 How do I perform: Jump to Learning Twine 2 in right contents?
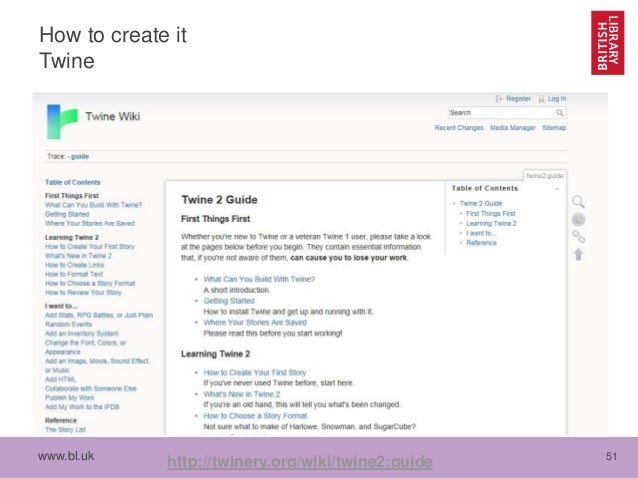click(491, 223)
